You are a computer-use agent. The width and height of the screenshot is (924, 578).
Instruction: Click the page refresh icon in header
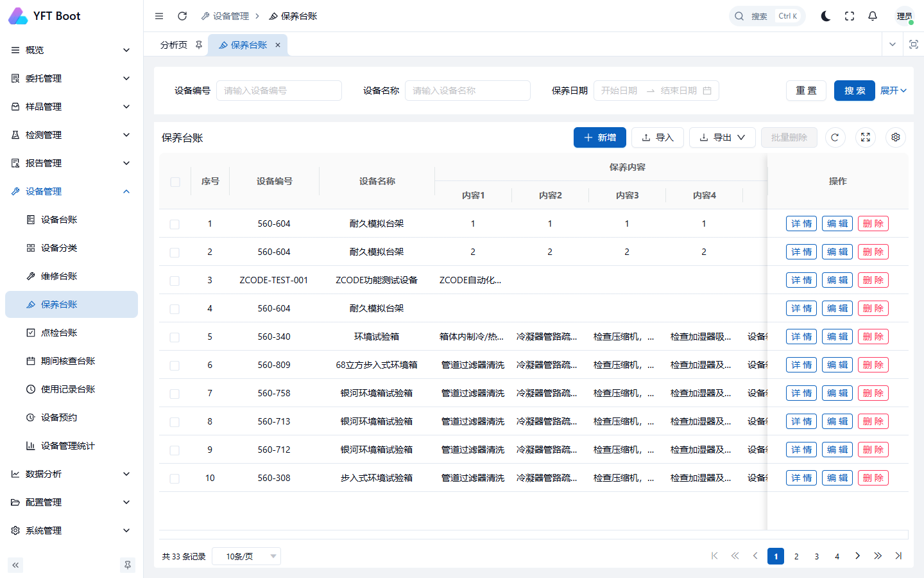pyautogui.click(x=182, y=16)
